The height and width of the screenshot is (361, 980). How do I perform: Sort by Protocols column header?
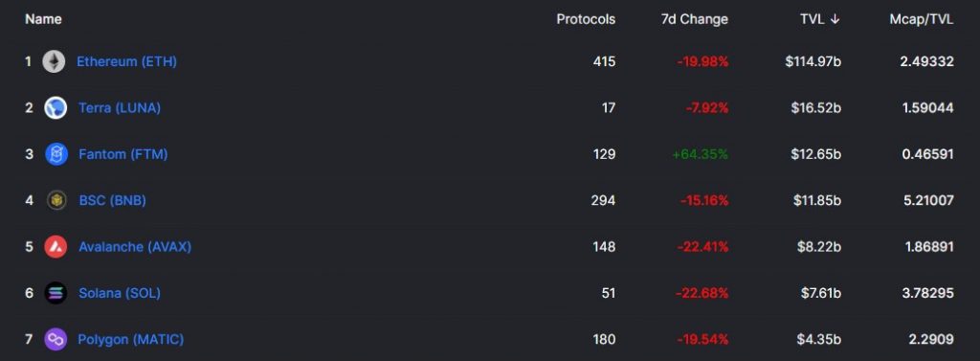(x=586, y=19)
